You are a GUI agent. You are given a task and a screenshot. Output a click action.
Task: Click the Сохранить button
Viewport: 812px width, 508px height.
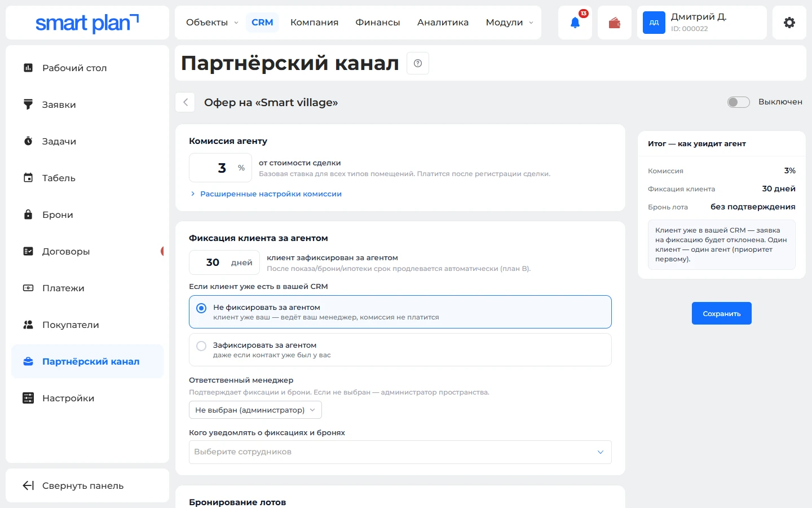[x=722, y=313]
